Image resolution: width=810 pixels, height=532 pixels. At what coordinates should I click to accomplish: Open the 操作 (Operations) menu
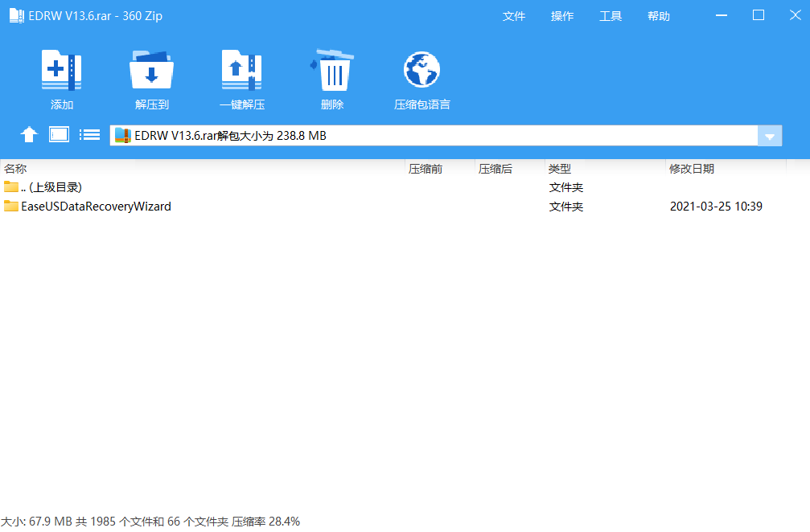tap(562, 15)
